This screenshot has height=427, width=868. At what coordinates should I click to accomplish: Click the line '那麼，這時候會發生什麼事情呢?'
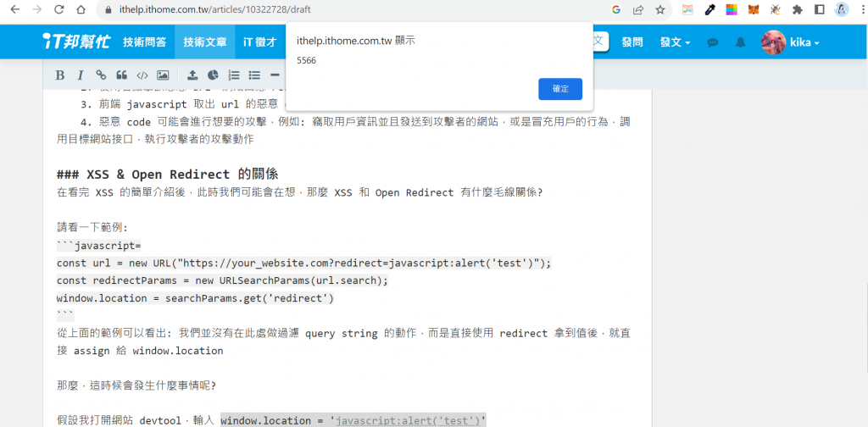click(136, 385)
